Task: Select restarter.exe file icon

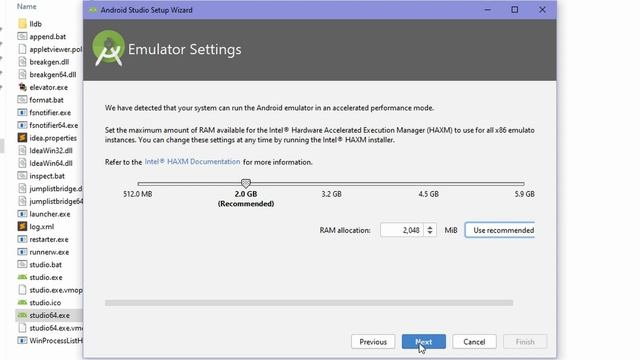Action: click(x=22, y=239)
